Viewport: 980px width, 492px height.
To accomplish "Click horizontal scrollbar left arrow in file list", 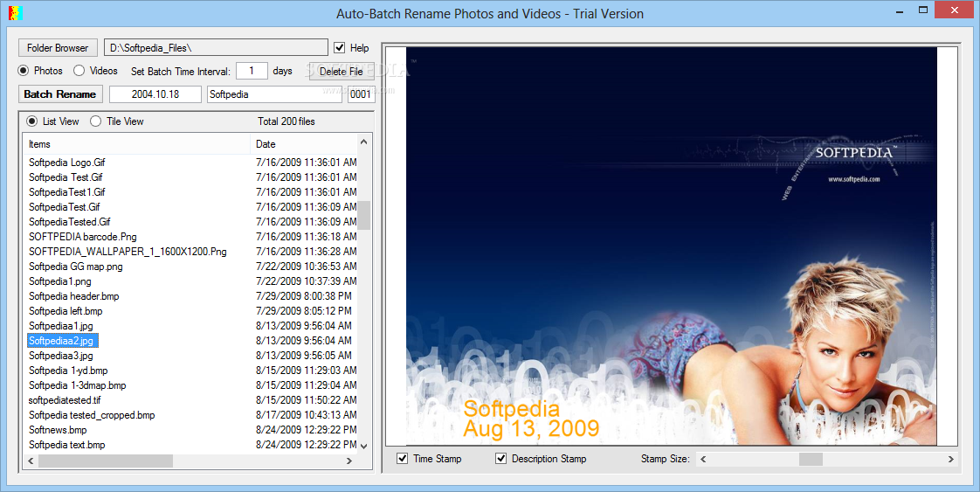I will (31, 461).
